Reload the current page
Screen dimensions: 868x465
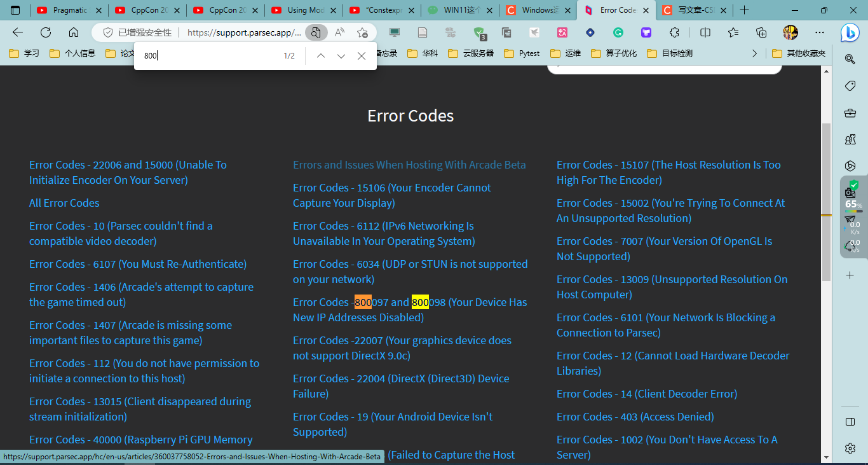pyautogui.click(x=46, y=32)
